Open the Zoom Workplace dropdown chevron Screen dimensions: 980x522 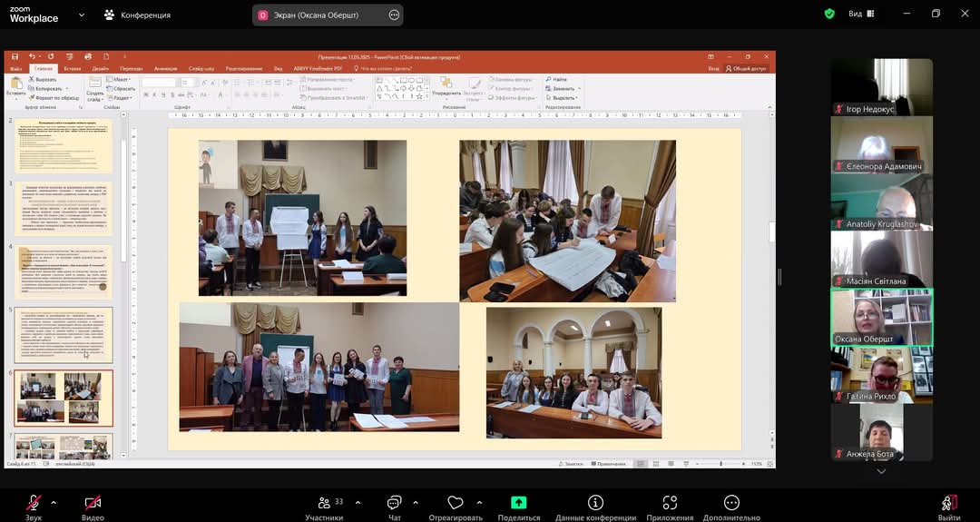pos(82,15)
